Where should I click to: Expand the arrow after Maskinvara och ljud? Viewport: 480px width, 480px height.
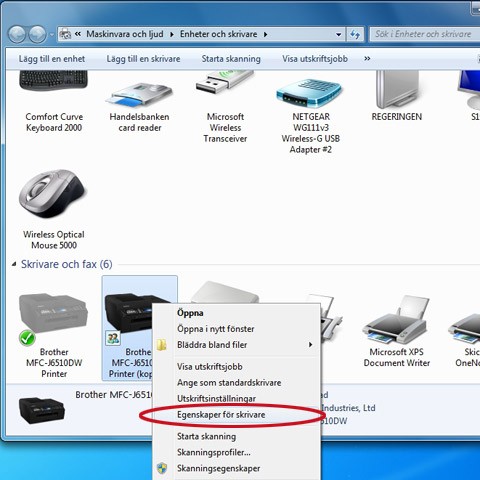pos(172,34)
